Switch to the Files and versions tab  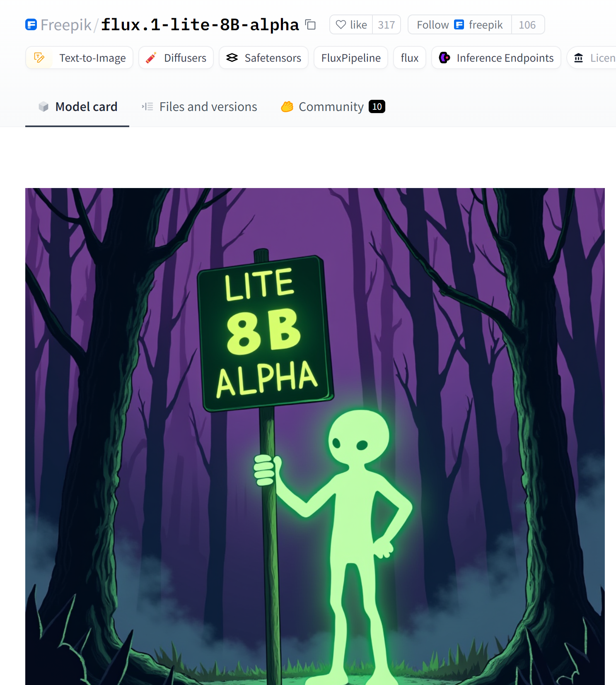[199, 107]
